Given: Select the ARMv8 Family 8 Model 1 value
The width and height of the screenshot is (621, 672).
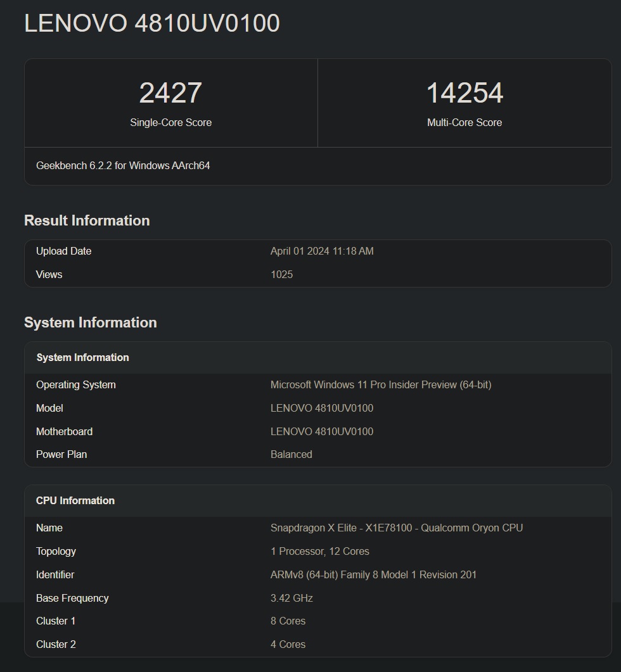Looking at the screenshot, I should [373, 574].
